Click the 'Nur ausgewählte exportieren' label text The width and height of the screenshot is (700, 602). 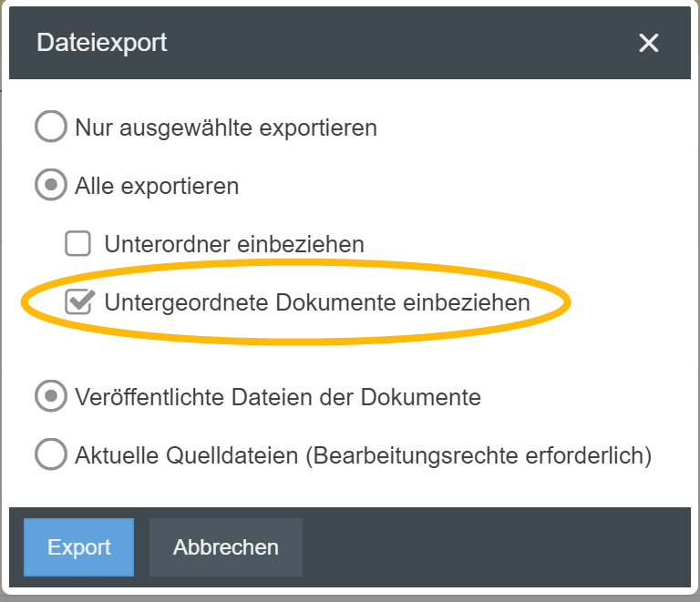[226, 128]
